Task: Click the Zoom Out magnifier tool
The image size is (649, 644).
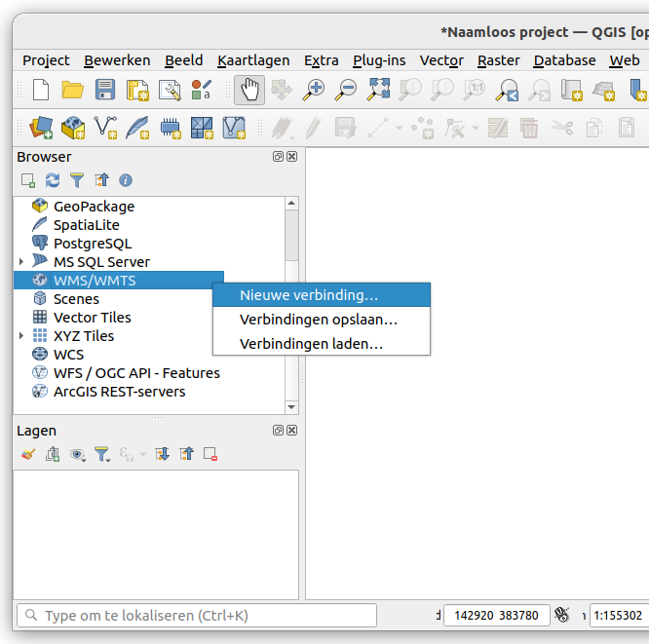Action: [345, 90]
